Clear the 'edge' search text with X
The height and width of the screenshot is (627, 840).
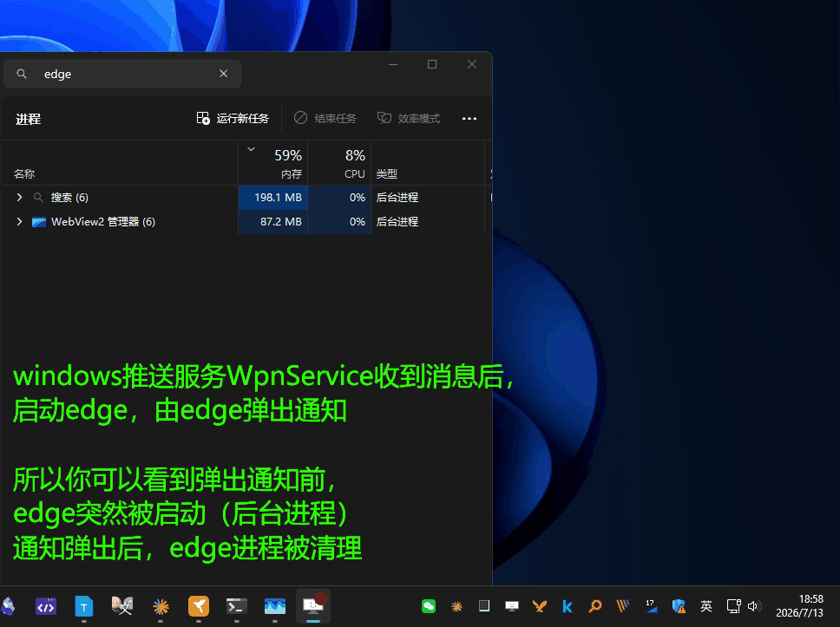pyautogui.click(x=223, y=74)
